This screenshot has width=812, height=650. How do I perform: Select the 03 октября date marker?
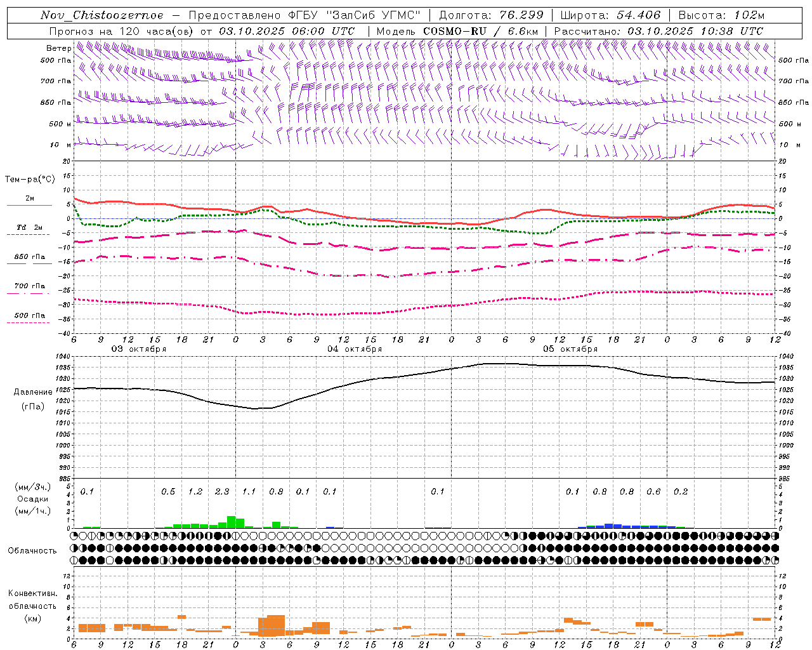138,349
